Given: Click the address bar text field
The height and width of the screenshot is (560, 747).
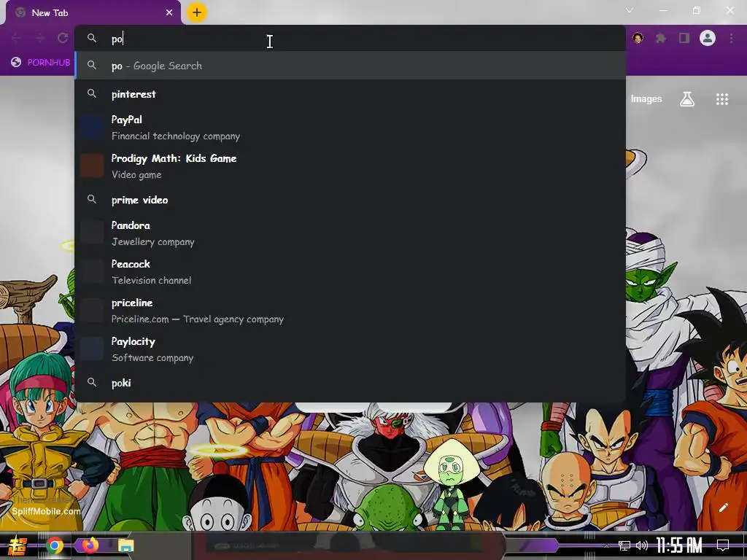Looking at the screenshot, I should (350, 39).
